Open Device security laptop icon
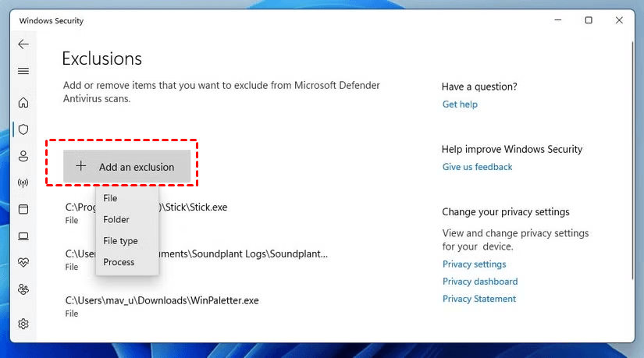The height and width of the screenshot is (358, 644). 23,236
